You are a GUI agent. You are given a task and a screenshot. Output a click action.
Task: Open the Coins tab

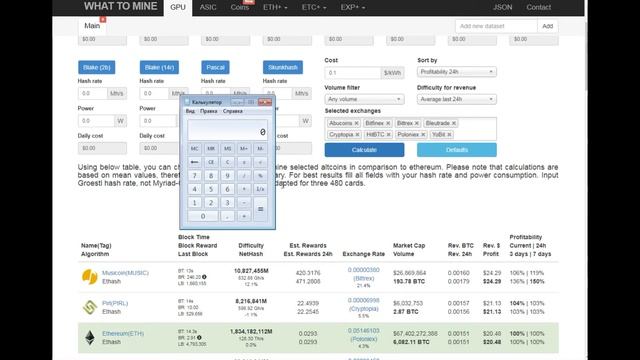coord(240,7)
